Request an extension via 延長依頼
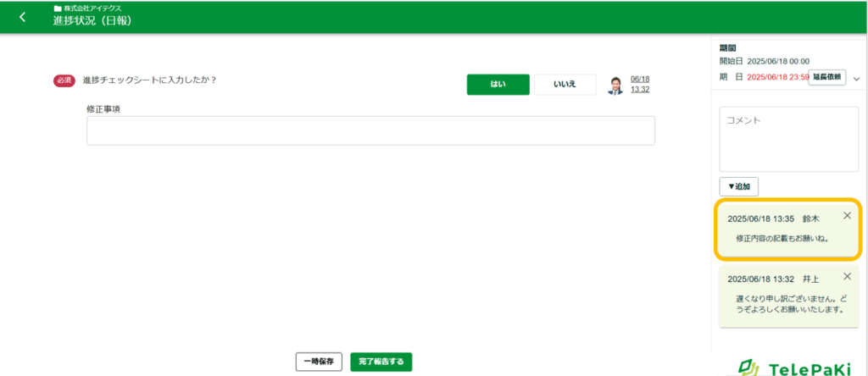This screenshot has height=376, width=868. 826,77
